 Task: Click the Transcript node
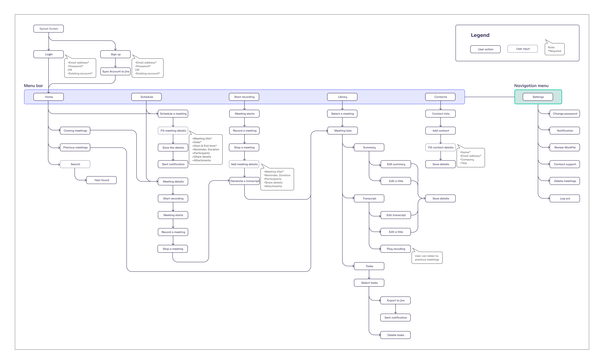pyautogui.click(x=369, y=198)
